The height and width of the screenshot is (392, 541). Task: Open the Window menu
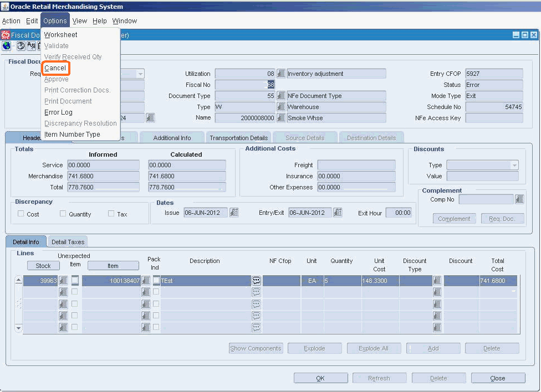pos(125,20)
